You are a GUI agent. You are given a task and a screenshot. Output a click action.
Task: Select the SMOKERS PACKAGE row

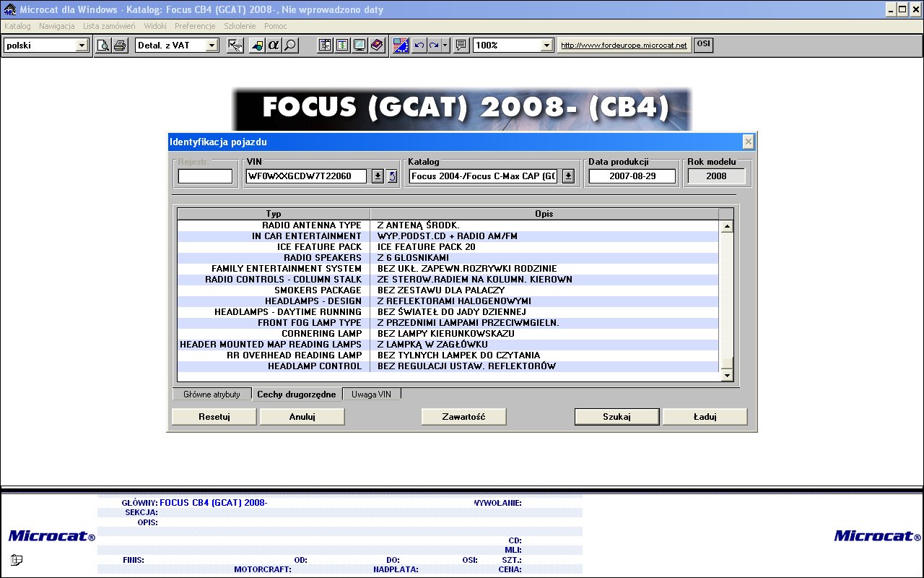[448, 290]
